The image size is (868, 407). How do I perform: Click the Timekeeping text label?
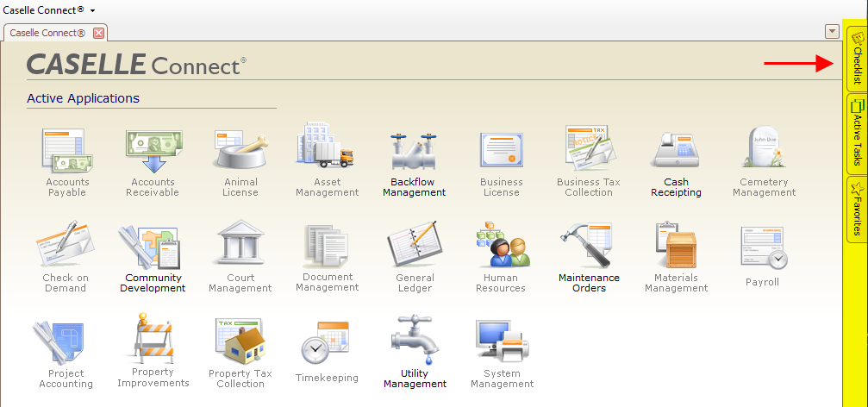[327, 379]
